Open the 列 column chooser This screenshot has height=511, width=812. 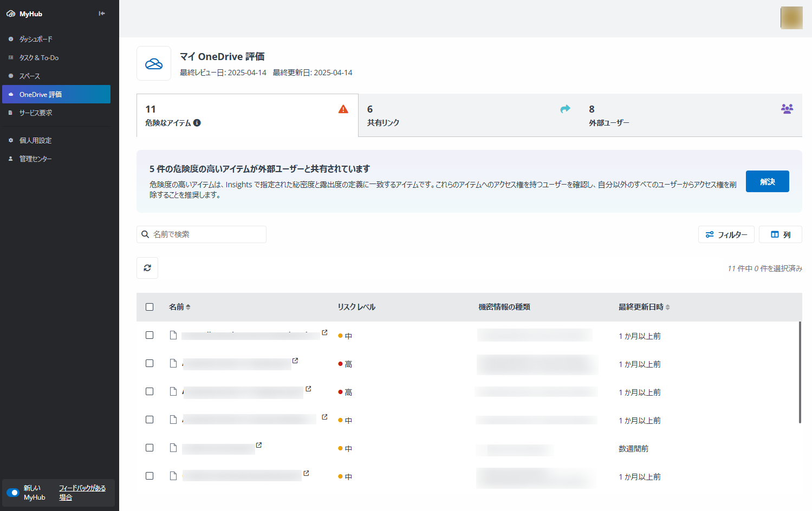pos(781,234)
